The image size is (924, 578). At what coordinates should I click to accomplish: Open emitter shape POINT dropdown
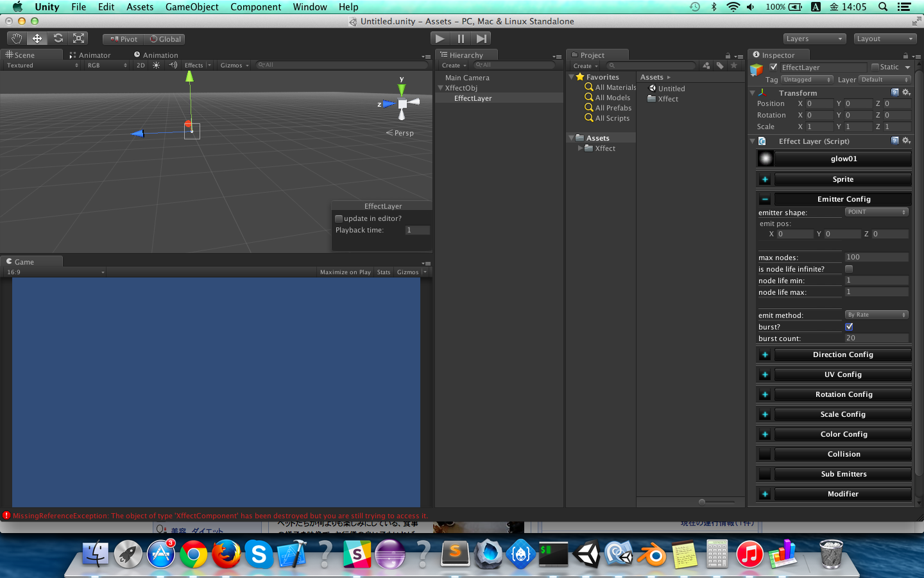click(x=877, y=212)
